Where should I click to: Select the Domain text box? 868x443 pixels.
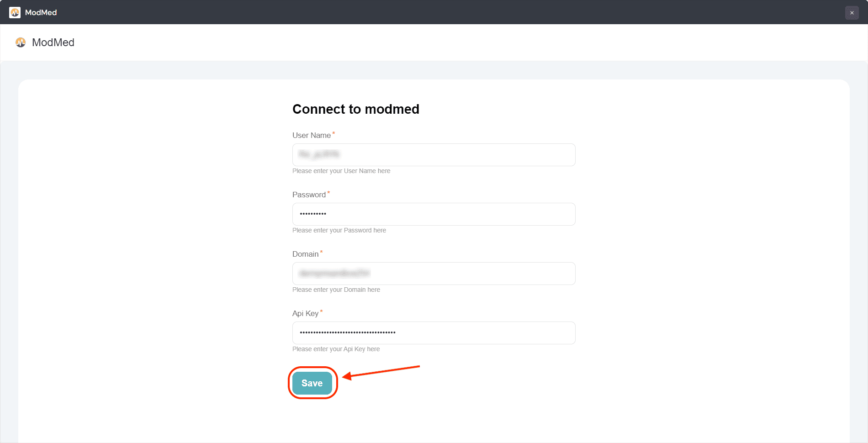tap(434, 274)
